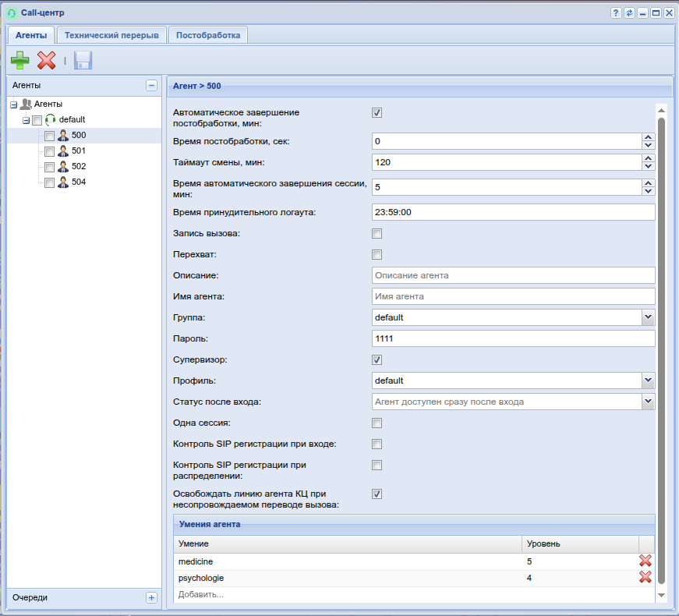The image size is (679, 616).
Task: Open the Группа dropdown list
Action: [648, 317]
